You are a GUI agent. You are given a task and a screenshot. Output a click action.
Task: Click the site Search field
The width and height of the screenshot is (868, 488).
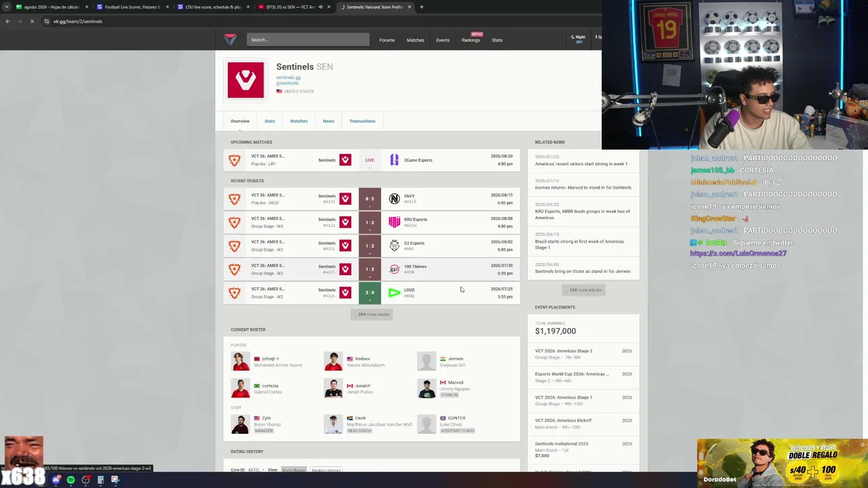(308, 40)
